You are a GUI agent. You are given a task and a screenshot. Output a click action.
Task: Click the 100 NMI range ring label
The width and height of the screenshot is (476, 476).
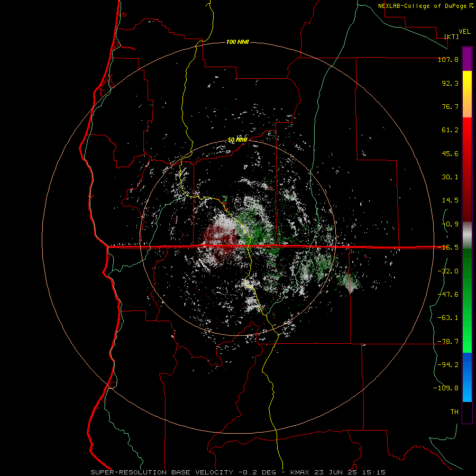[237, 42]
